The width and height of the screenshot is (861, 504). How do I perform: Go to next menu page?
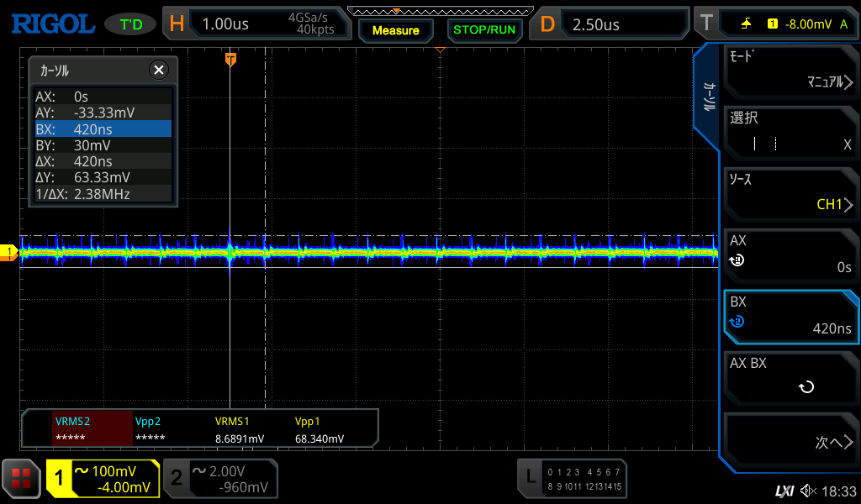tap(790, 441)
